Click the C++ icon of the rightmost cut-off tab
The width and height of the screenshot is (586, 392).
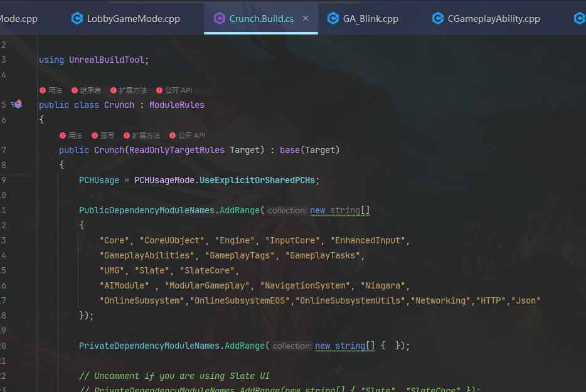580,18
